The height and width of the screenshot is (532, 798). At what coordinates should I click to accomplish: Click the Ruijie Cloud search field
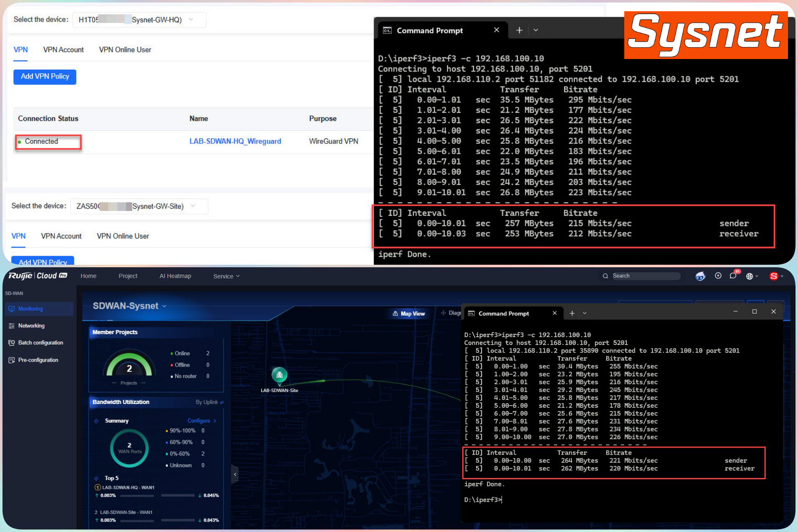[646, 276]
